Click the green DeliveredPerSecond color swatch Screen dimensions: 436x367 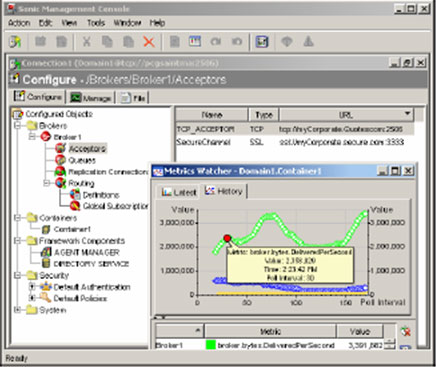pyautogui.click(x=211, y=345)
